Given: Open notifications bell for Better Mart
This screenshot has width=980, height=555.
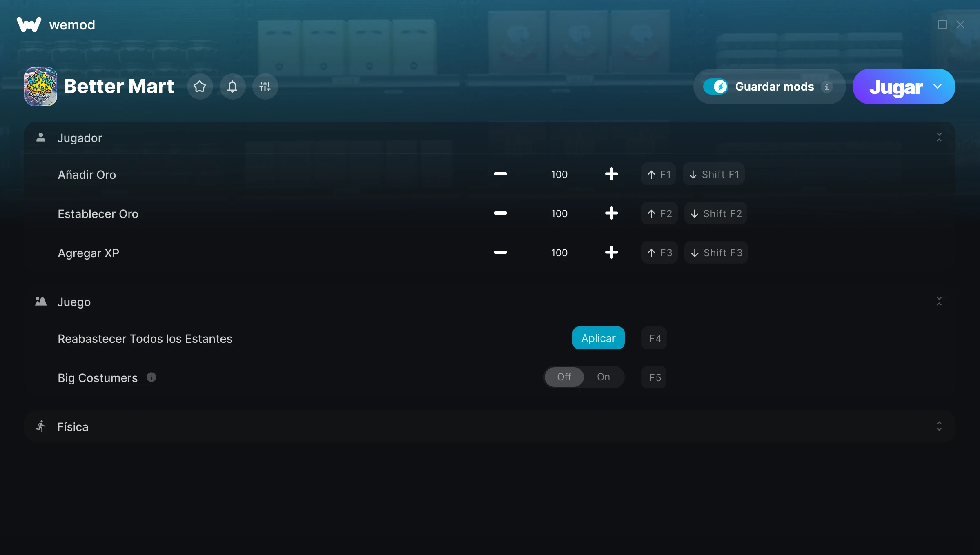Looking at the screenshot, I should 232,87.
